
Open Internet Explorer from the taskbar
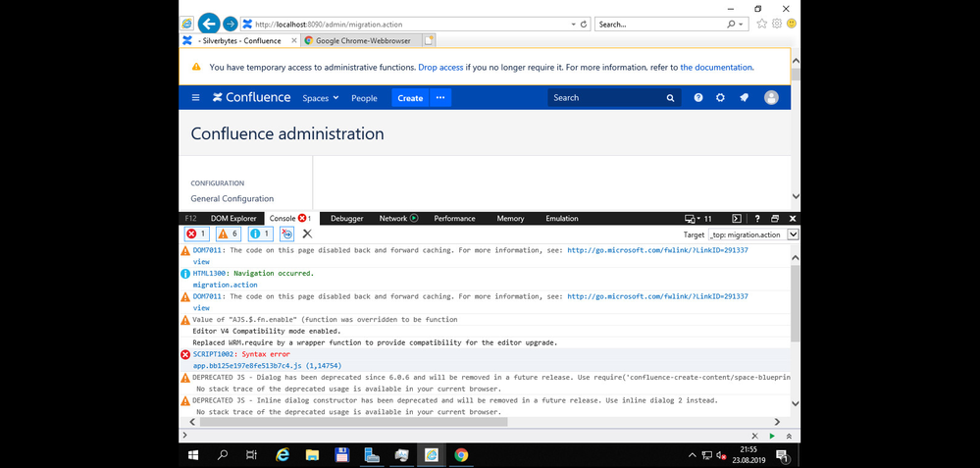pos(283,455)
